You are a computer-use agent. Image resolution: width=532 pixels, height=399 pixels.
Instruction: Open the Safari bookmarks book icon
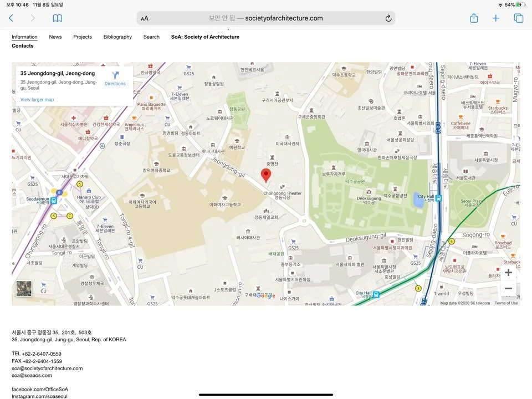click(57, 18)
